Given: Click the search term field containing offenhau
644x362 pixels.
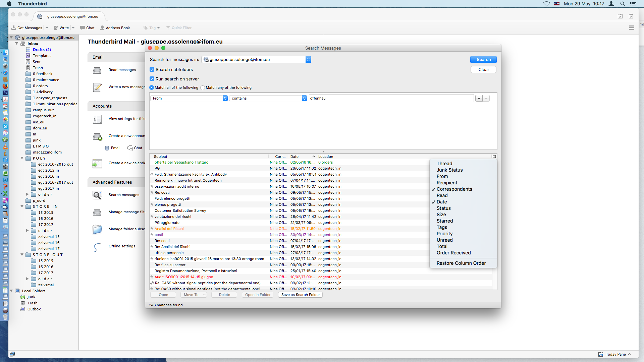Looking at the screenshot, I should pyautogui.click(x=391, y=98).
